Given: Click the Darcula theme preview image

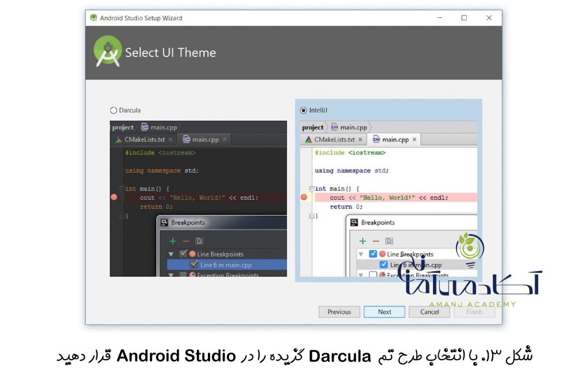Looking at the screenshot, I should point(198,199).
